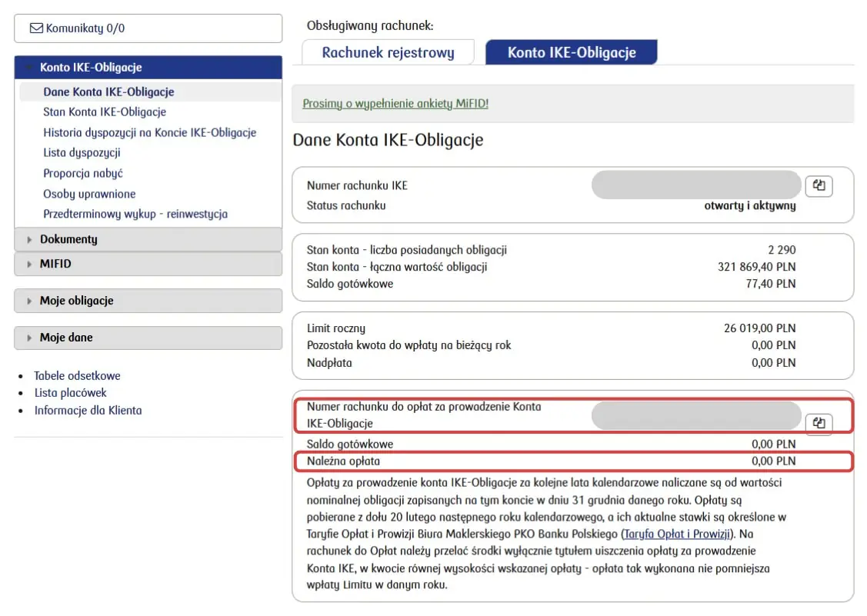This screenshot has width=867, height=616.
Task: Open Lista dyspozycji
Action: pos(82,153)
